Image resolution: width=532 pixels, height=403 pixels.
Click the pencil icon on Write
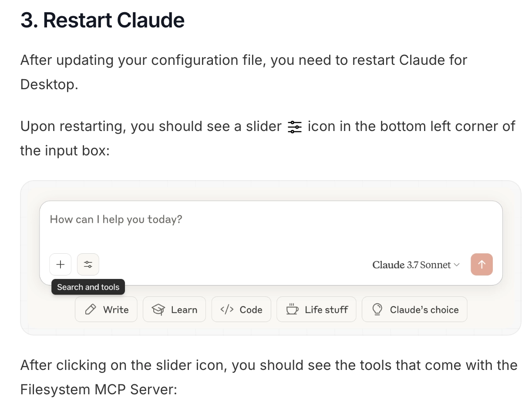[x=91, y=309]
